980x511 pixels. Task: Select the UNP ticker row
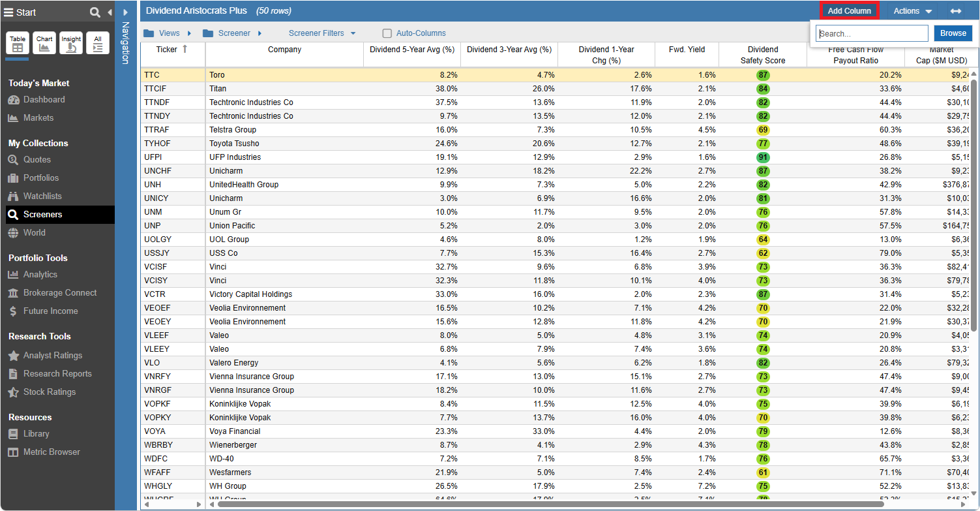(x=173, y=226)
